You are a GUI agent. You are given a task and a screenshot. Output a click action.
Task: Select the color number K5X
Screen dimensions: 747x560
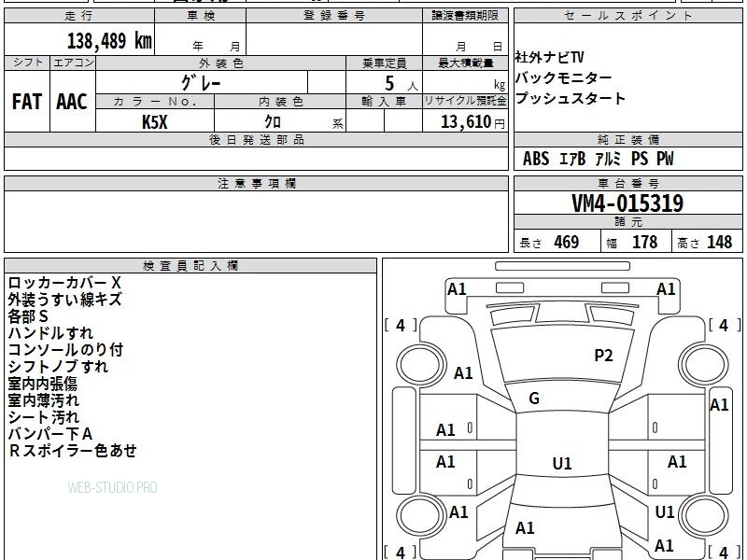(x=155, y=122)
